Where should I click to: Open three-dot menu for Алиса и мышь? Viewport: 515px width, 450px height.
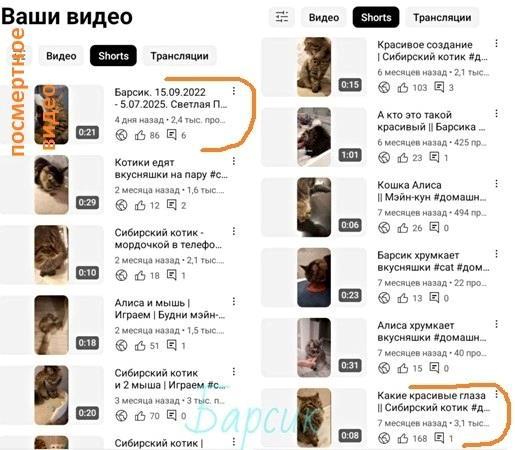234,301
